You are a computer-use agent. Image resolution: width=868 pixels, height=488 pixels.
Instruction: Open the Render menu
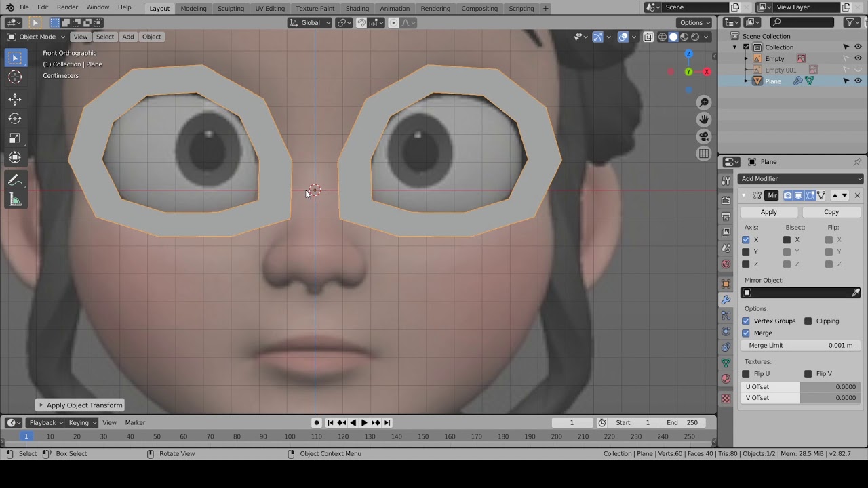[67, 7]
